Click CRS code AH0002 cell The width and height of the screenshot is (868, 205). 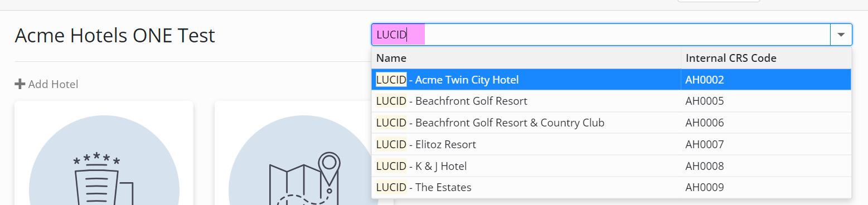click(766, 80)
